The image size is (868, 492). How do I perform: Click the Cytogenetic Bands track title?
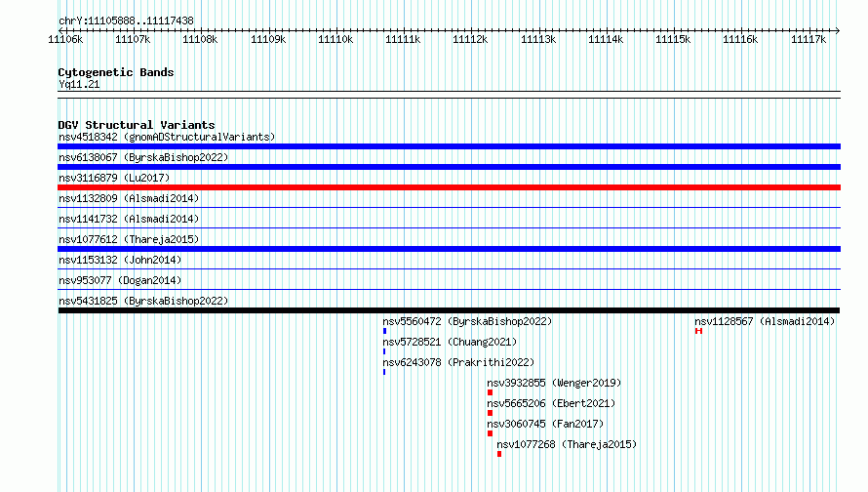point(116,72)
